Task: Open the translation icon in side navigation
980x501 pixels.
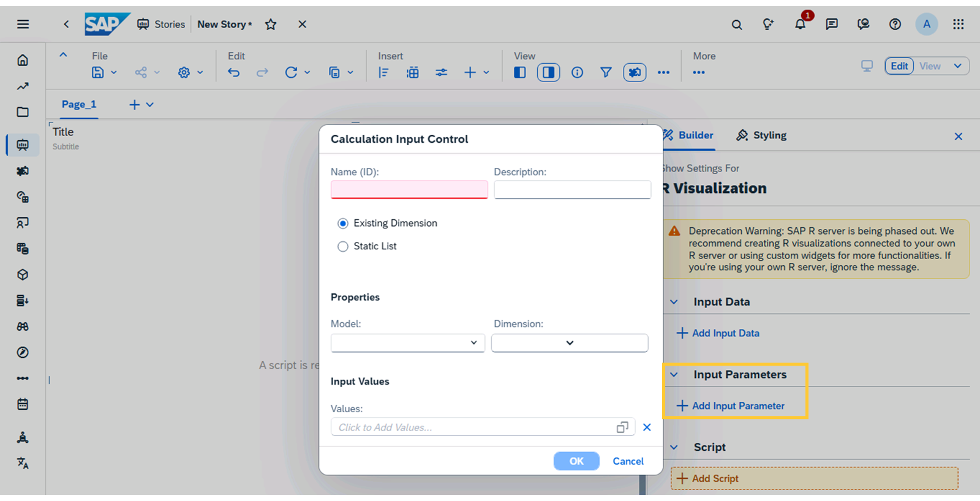Action: (x=23, y=463)
